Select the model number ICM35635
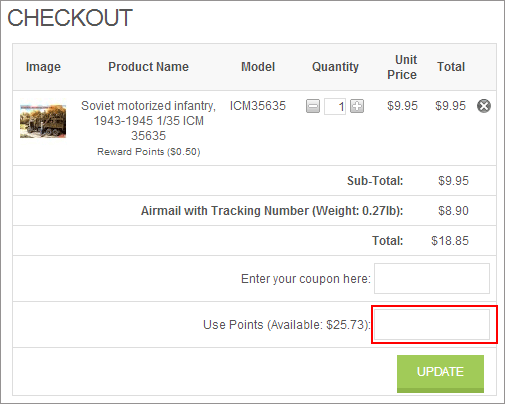This screenshot has height=404, width=505. click(258, 106)
